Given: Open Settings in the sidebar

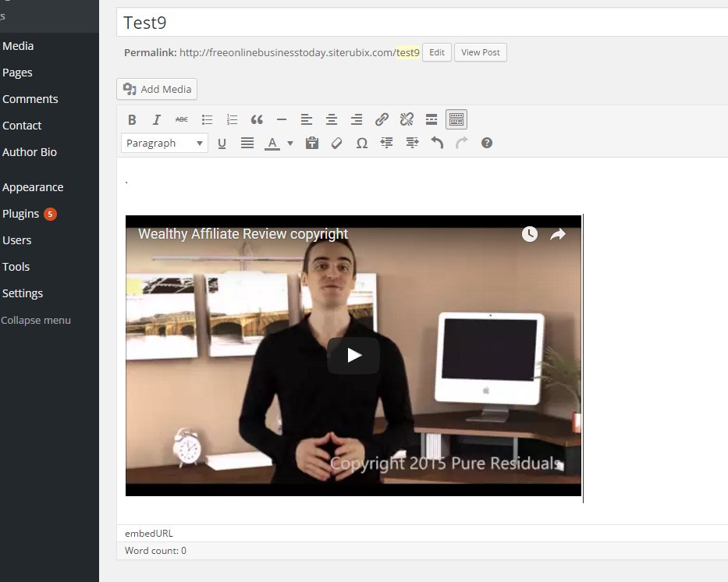Looking at the screenshot, I should (23, 293).
